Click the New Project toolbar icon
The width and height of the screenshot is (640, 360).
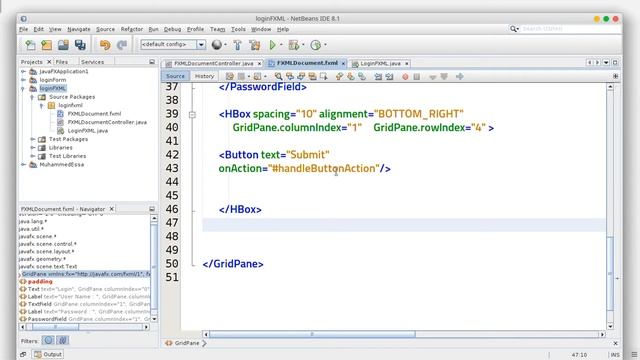tap(47, 45)
